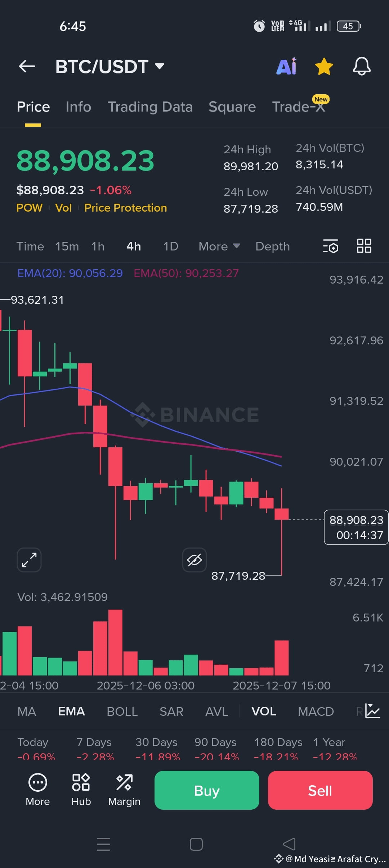Tap the 24h Low value 87,719.28

coord(251,209)
